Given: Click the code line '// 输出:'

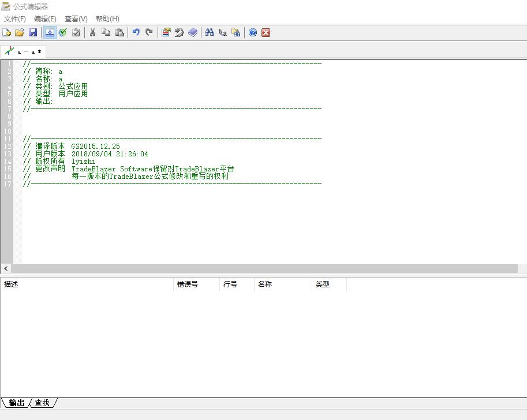Looking at the screenshot, I should point(38,101).
